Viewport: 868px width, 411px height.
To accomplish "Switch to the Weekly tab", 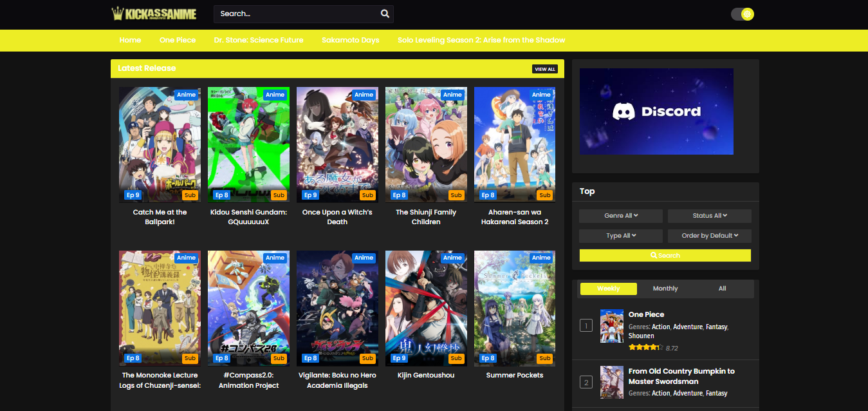I will pos(609,289).
